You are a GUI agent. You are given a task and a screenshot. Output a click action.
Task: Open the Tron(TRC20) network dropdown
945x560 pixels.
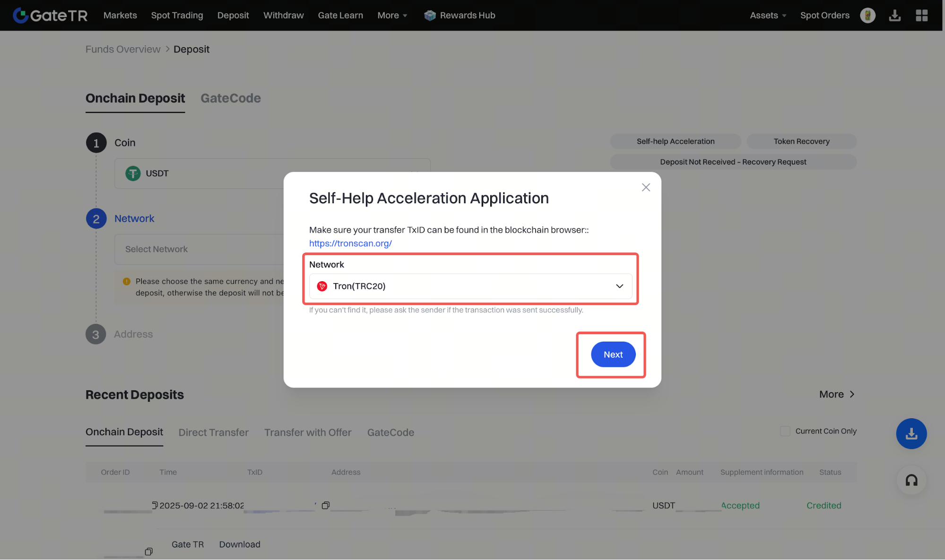470,286
